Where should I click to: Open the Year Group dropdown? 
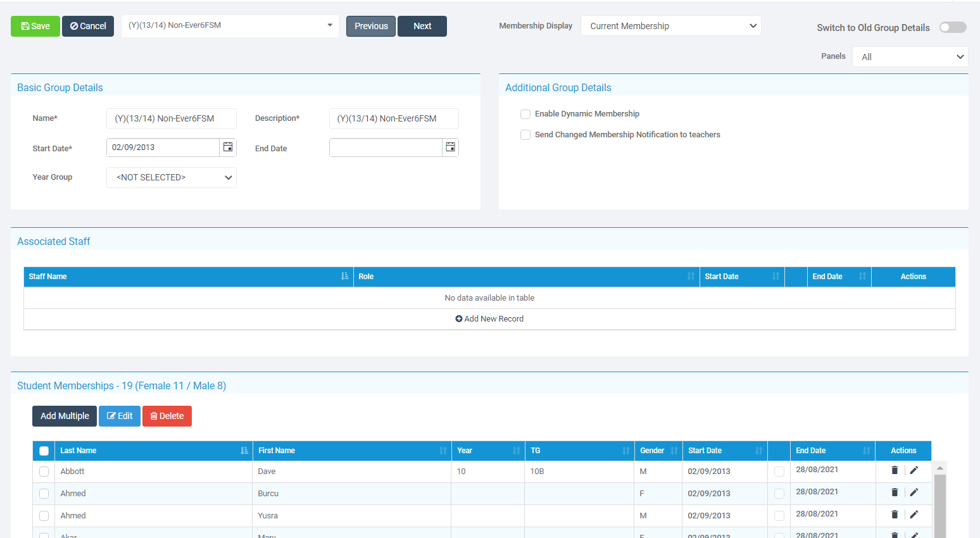click(x=171, y=177)
